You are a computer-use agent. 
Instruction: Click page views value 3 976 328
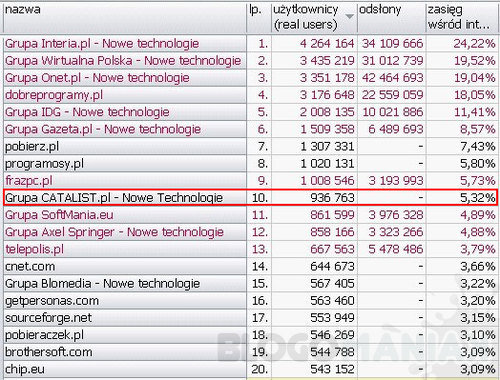click(396, 215)
